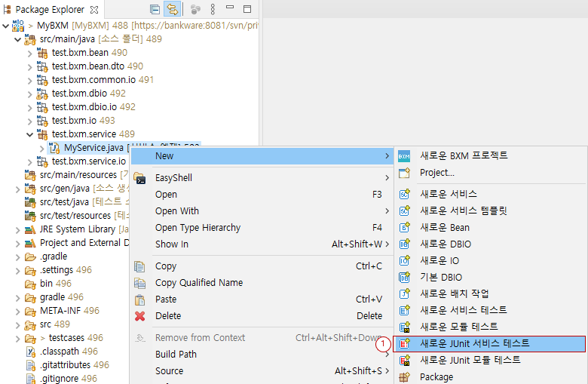The height and width of the screenshot is (384, 588).
Task: Choose Open Type Hierarchy
Action: pyautogui.click(x=262, y=228)
